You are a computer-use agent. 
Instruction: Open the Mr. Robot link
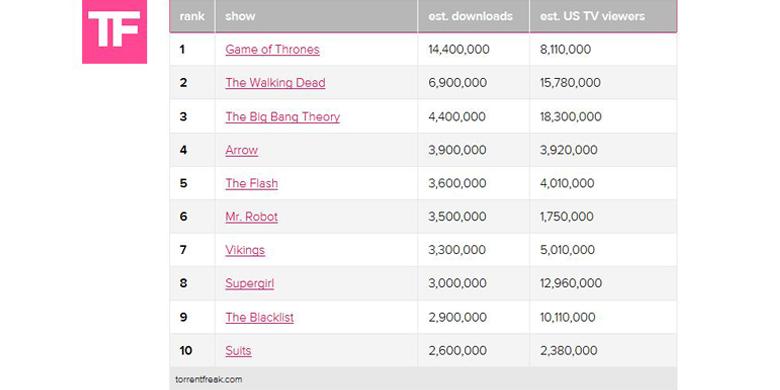point(252,217)
